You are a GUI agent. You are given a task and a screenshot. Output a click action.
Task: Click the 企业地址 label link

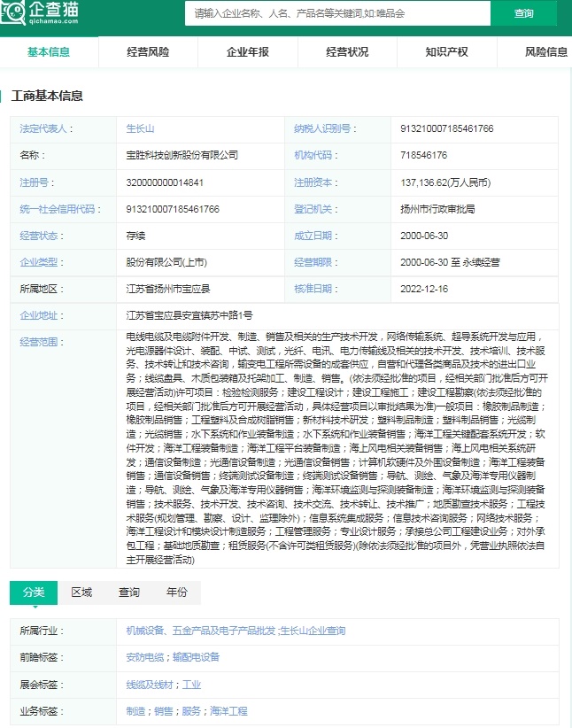[39, 315]
